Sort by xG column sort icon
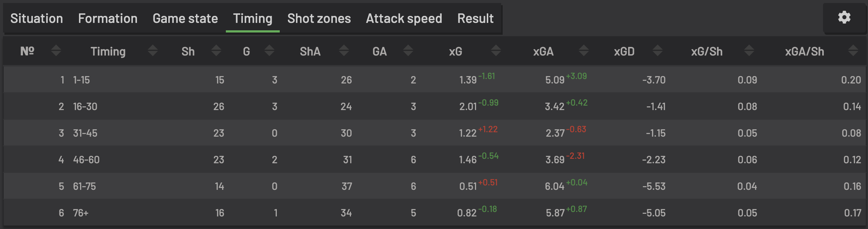The height and width of the screenshot is (229, 868). (496, 51)
